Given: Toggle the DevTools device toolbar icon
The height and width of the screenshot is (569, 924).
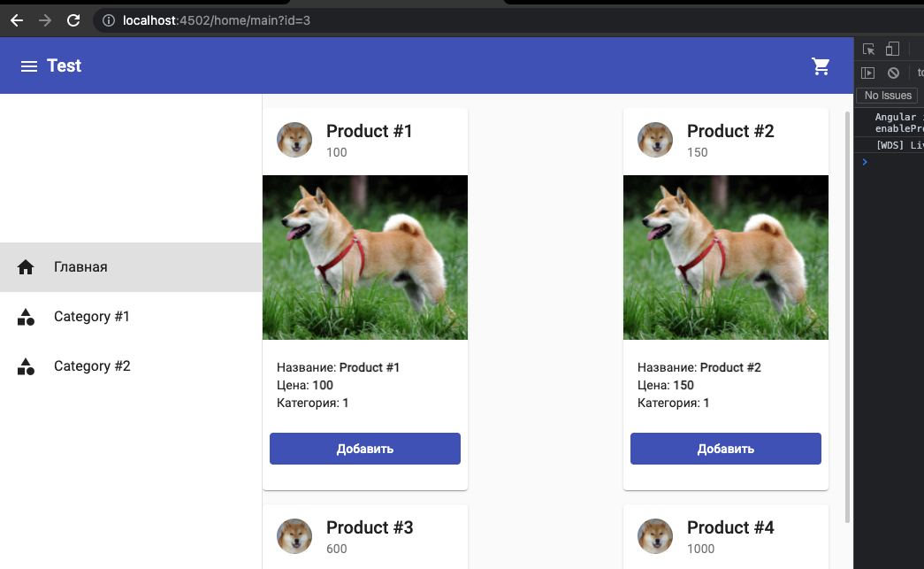Looking at the screenshot, I should click(x=892, y=49).
